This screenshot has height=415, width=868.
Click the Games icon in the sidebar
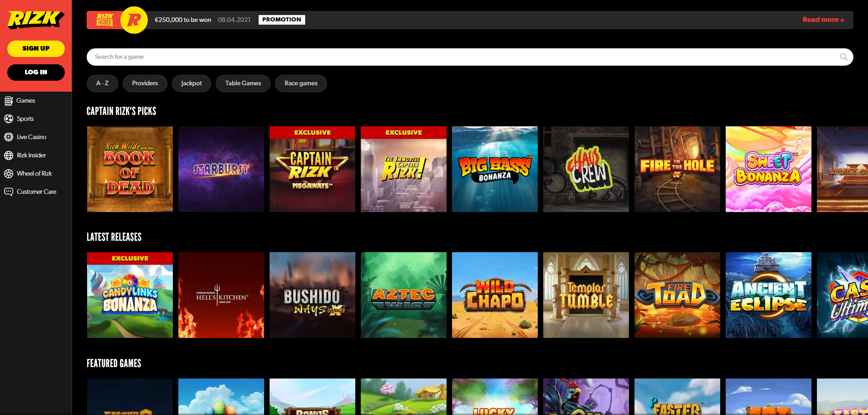[9, 101]
